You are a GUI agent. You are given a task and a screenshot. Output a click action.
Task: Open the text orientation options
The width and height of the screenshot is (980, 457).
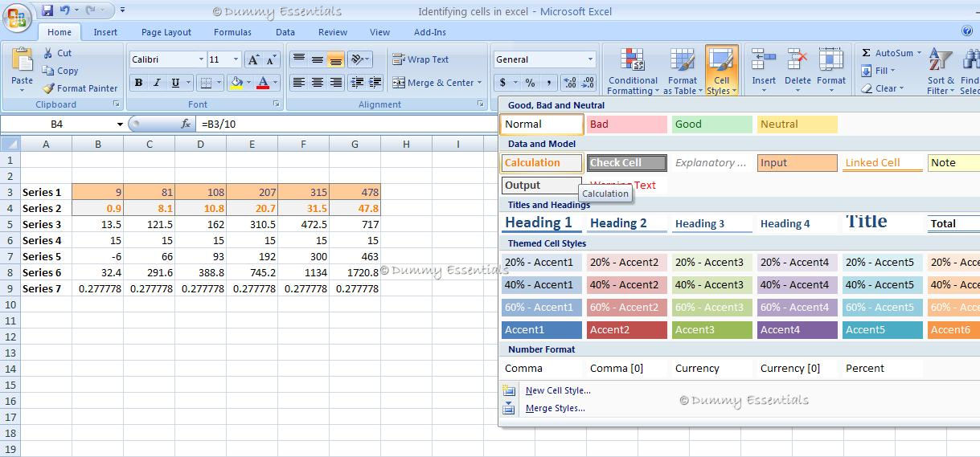tap(359, 59)
